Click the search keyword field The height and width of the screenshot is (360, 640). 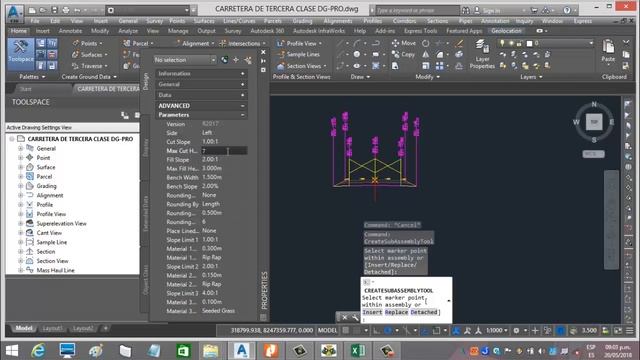[x=418, y=10]
